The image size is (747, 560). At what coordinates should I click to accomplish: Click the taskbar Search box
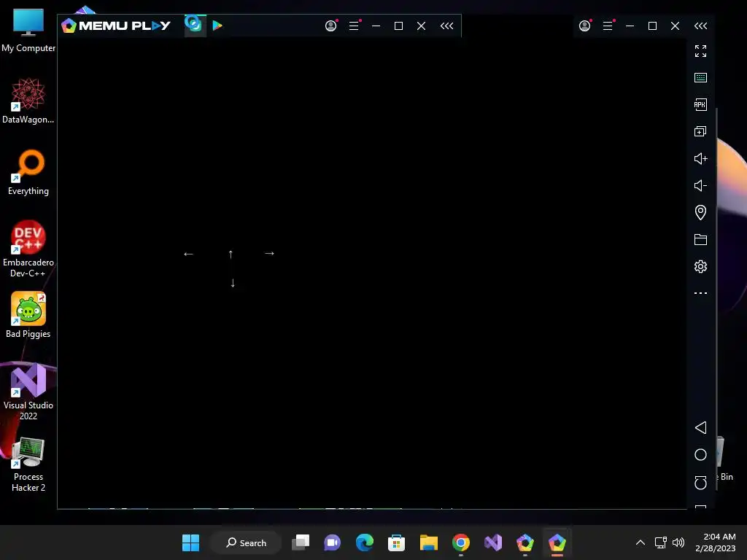pyautogui.click(x=246, y=542)
